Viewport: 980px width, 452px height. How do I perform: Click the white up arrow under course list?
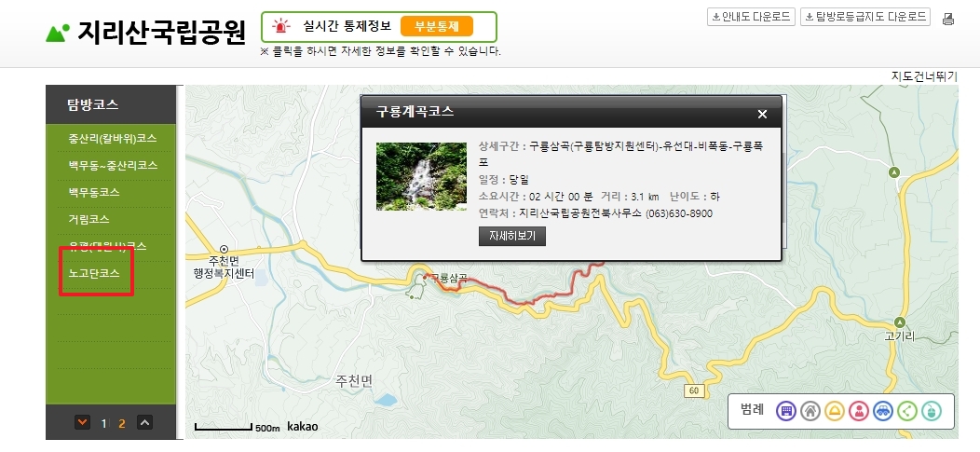[144, 422]
